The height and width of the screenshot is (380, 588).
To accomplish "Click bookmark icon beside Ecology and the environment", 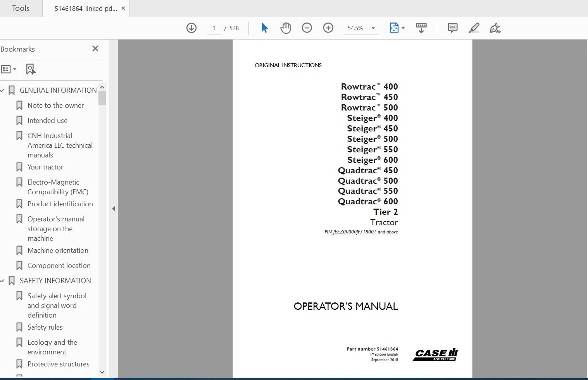I will (x=19, y=342).
